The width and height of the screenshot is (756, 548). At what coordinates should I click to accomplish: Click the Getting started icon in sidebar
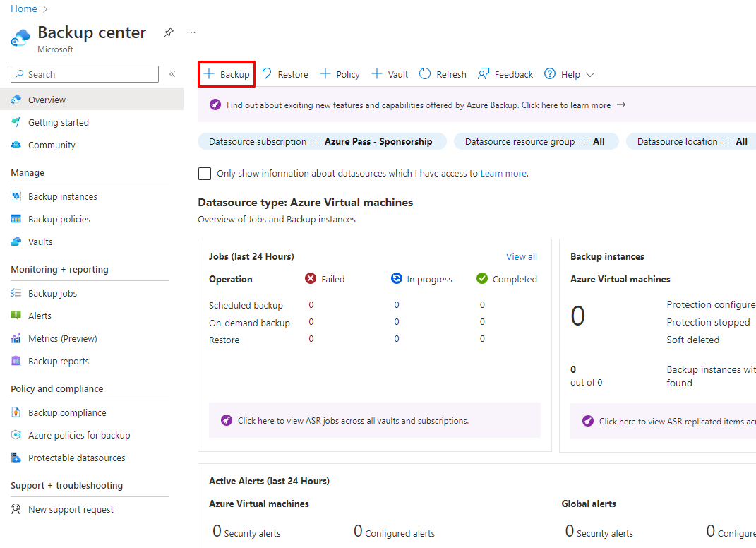click(16, 122)
